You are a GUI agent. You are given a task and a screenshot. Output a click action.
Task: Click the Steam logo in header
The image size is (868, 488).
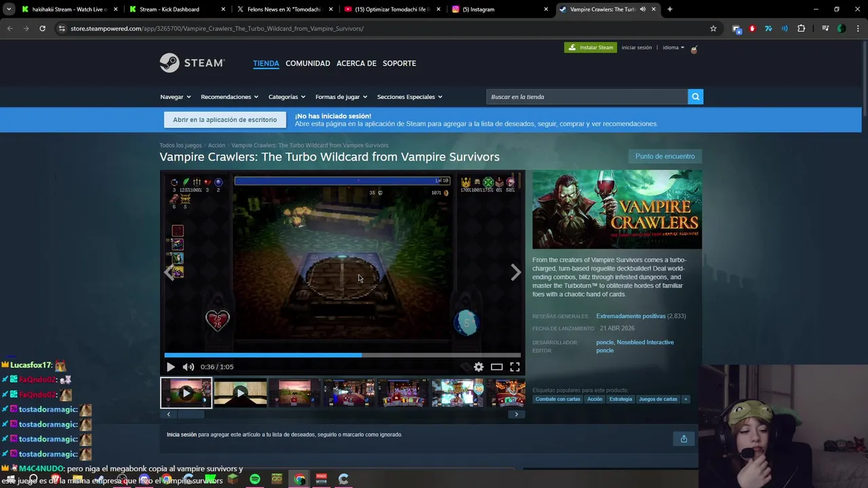pyautogui.click(x=192, y=63)
